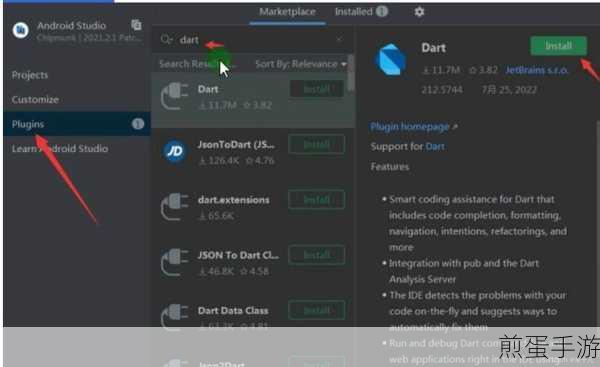This screenshot has height=367, width=600.
Task: Click the JsonToDart JD plugin icon
Action: (x=174, y=152)
